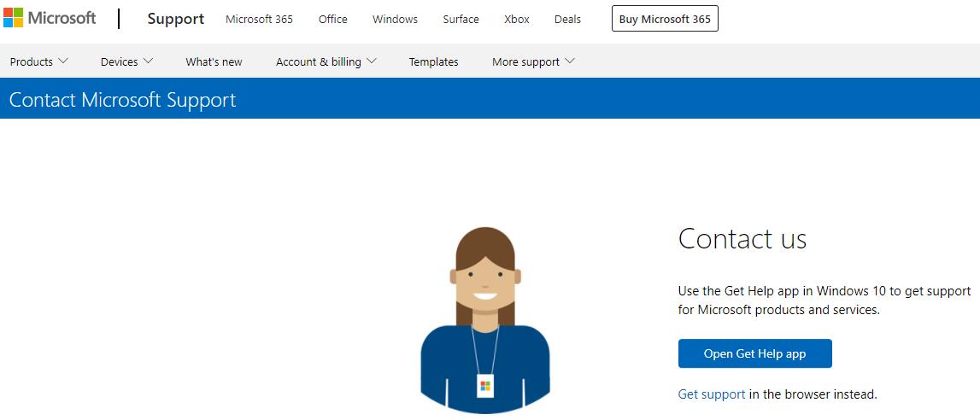Click the Contact Microsoft Support heading
This screenshot has height=420, width=980.
tap(122, 100)
